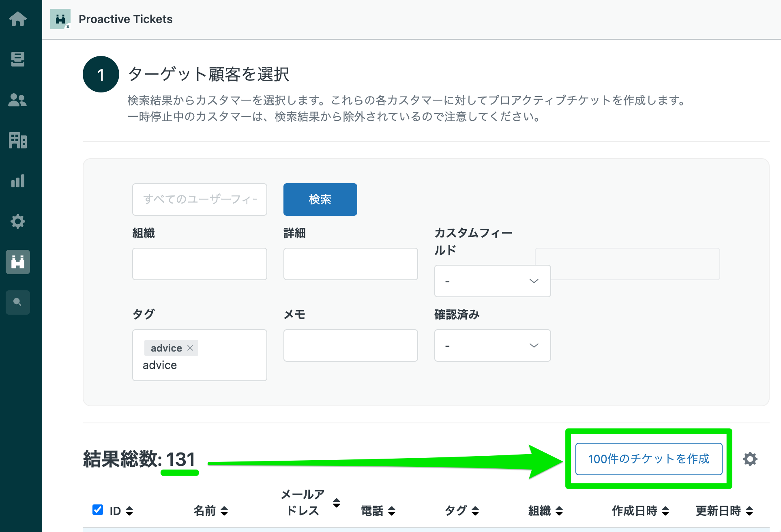This screenshot has width=781, height=532.
Task: Click 100件のチケットを作成 button
Action: point(648,459)
